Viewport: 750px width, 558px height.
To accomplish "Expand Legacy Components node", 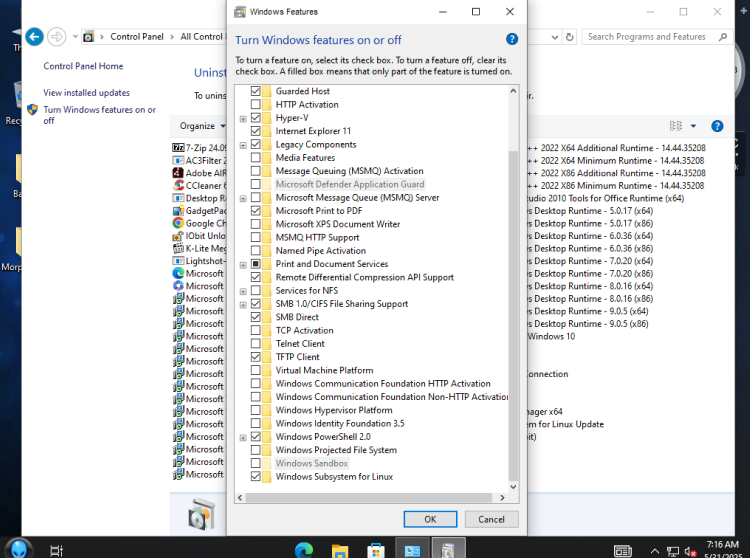I will pos(243,145).
